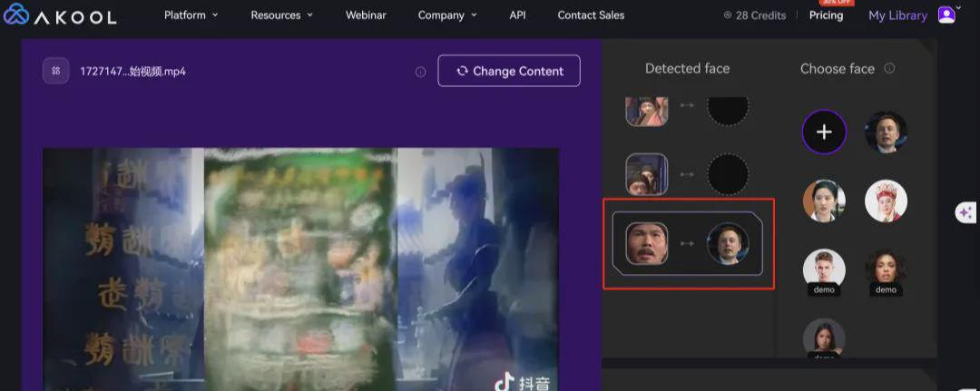Select the highlighted detected face thumbnail
The height and width of the screenshot is (391, 980).
coord(647,243)
